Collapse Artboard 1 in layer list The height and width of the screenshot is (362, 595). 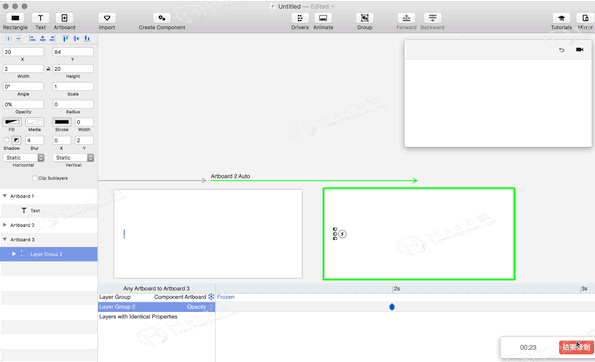(x=5, y=196)
